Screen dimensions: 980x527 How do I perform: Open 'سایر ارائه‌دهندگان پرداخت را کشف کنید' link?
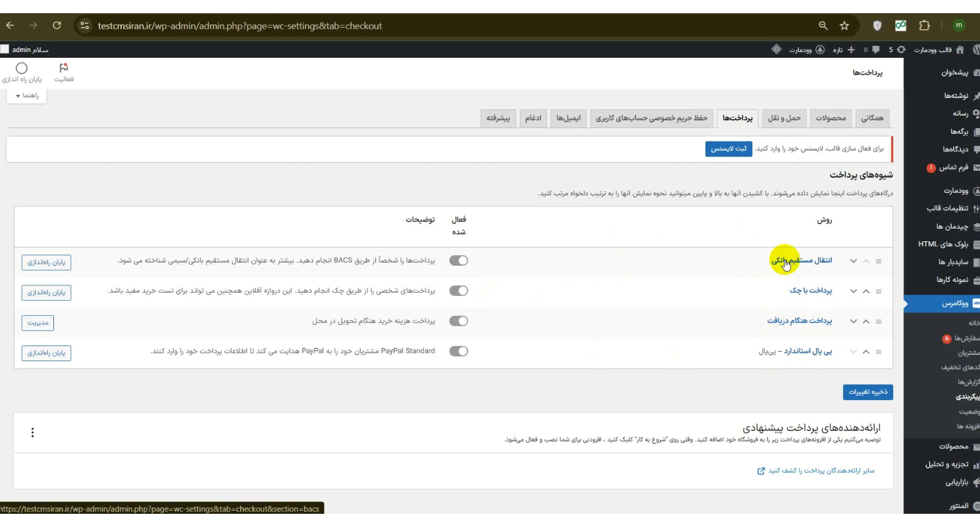pyautogui.click(x=816, y=470)
